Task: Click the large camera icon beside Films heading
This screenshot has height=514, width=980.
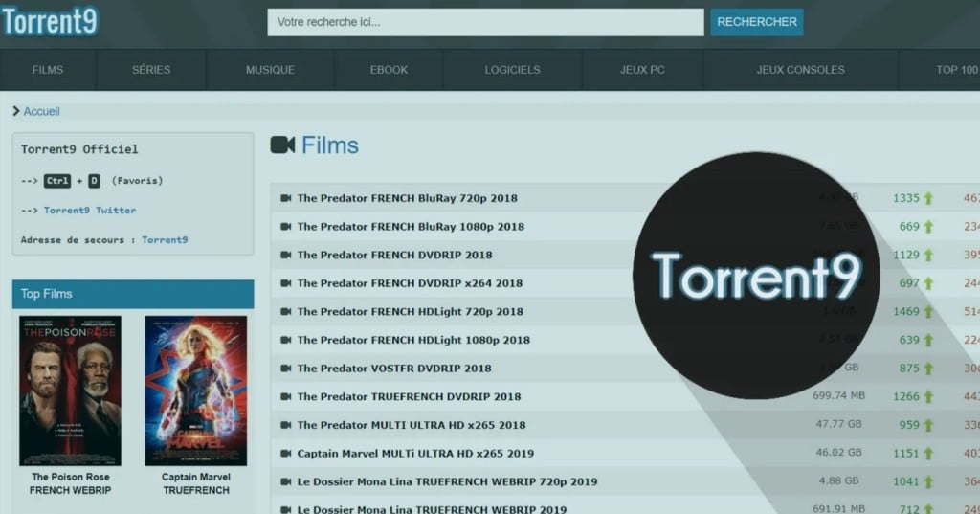Action: point(282,145)
